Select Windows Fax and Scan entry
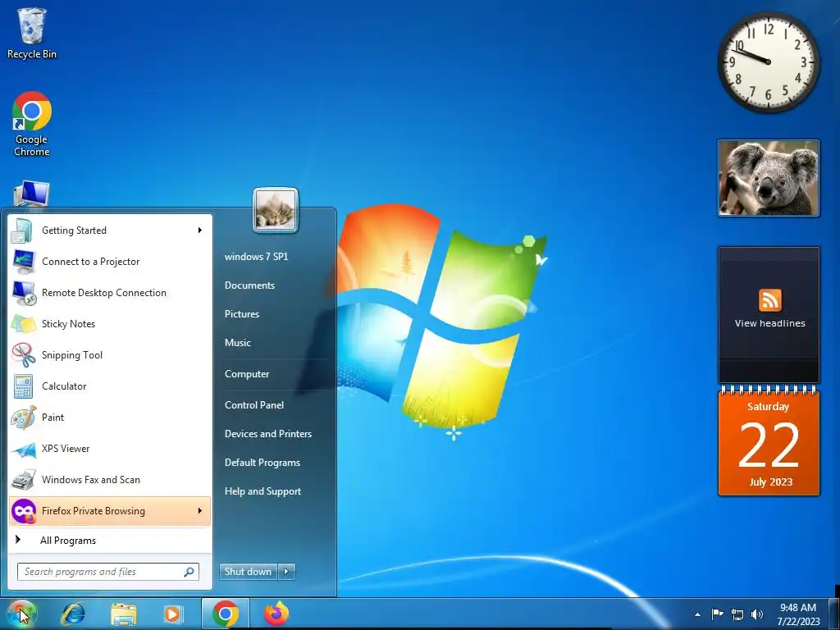The image size is (840, 630). [x=110, y=479]
